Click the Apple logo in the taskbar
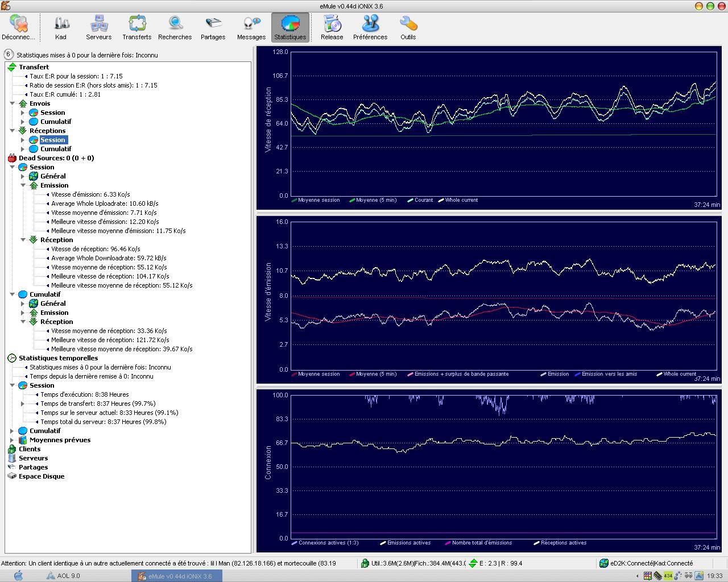 click(18, 576)
